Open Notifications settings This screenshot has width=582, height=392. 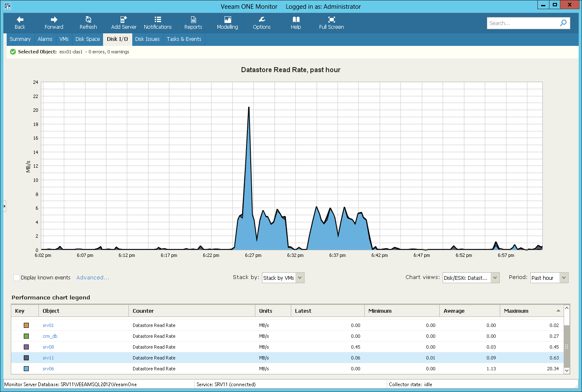tap(158, 23)
